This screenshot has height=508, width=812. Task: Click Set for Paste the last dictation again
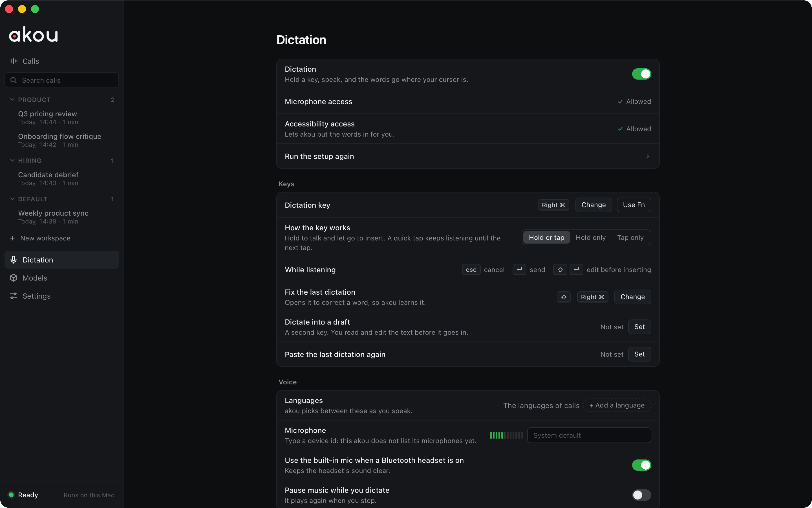tap(639, 354)
